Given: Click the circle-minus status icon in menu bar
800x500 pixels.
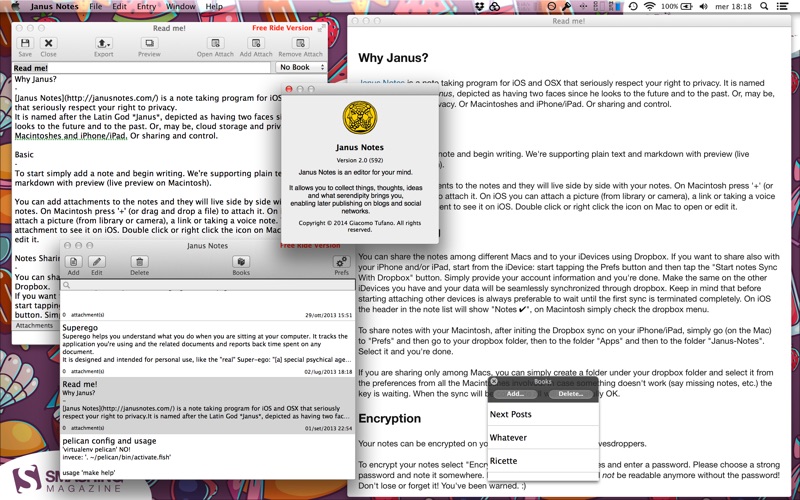Looking at the screenshot, I should point(552,6).
